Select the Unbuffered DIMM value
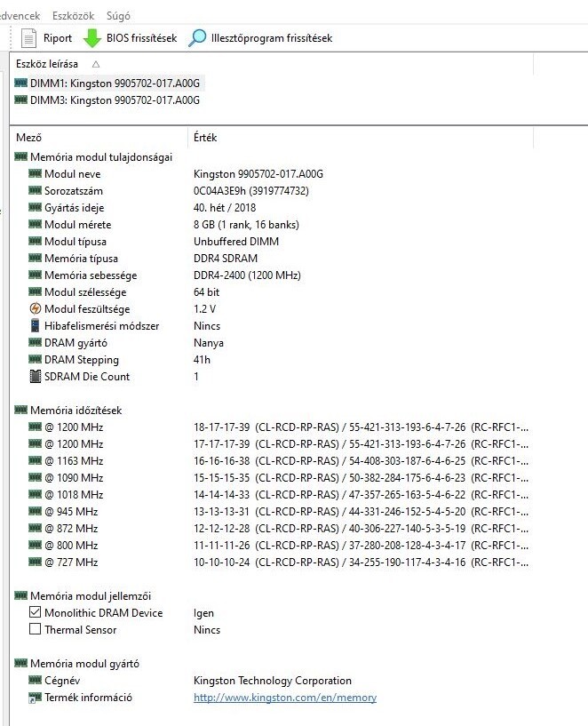588x726 pixels. click(236, 242)
